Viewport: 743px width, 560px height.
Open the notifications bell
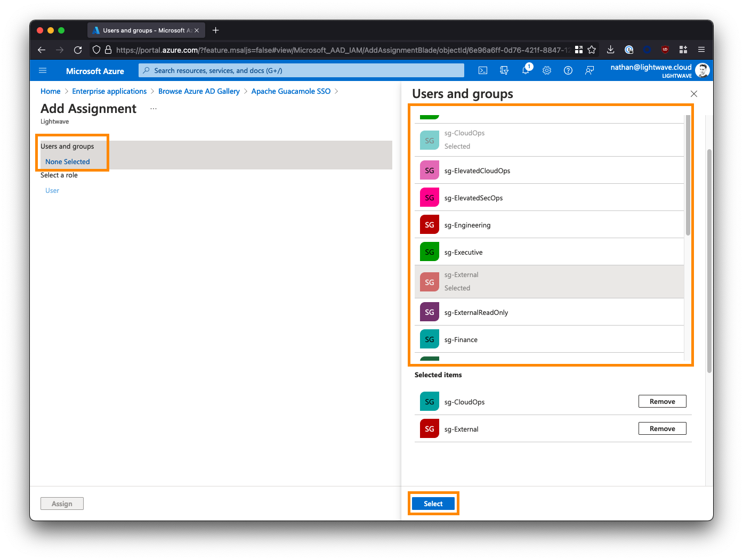coord(526,70)
